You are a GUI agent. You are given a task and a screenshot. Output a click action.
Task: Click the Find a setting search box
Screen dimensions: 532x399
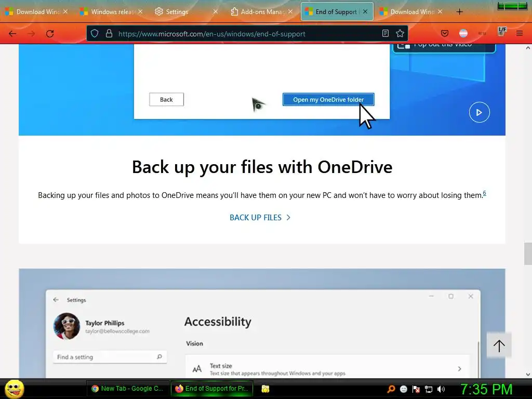(110, 357)
